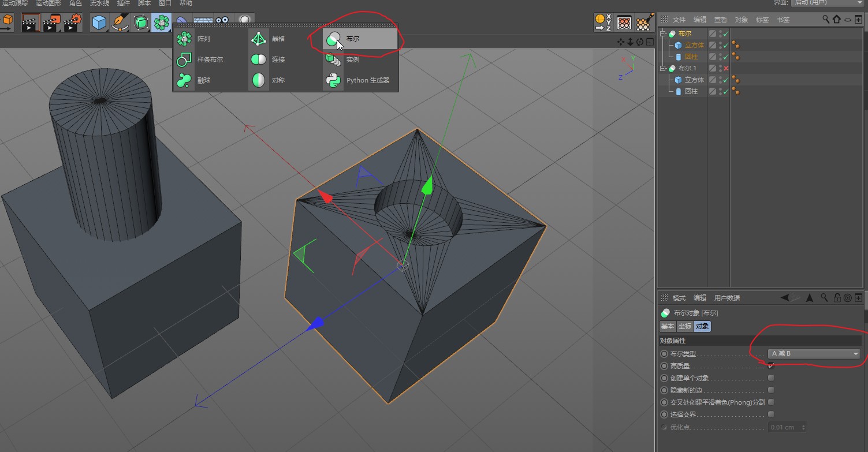This screenshot has width=868, height=452.
Task: Select the Connect (连接) generator
Action: 285,59
